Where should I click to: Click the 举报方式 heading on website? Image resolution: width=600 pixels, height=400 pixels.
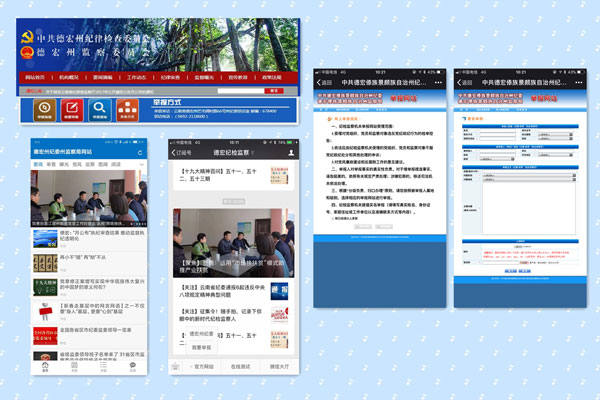[167, 102]
